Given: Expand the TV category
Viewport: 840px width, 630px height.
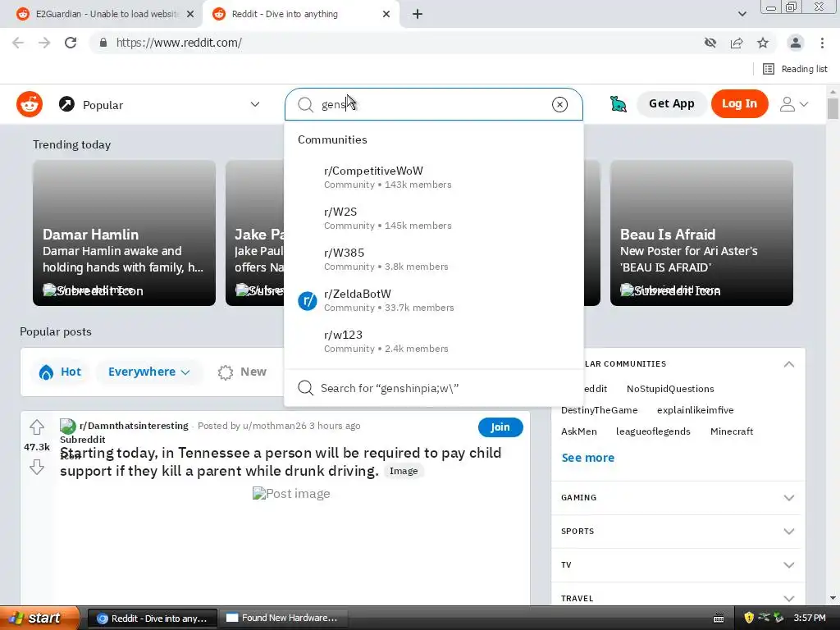Looking at the screenshot, I should (678, 565).
